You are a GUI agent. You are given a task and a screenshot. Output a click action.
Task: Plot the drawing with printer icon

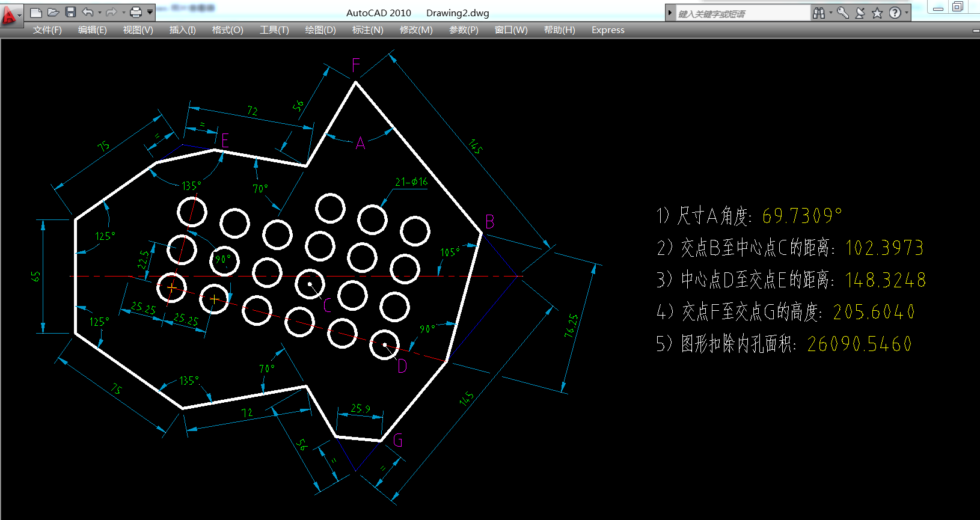pyautogui.click(x=136, y=12)
